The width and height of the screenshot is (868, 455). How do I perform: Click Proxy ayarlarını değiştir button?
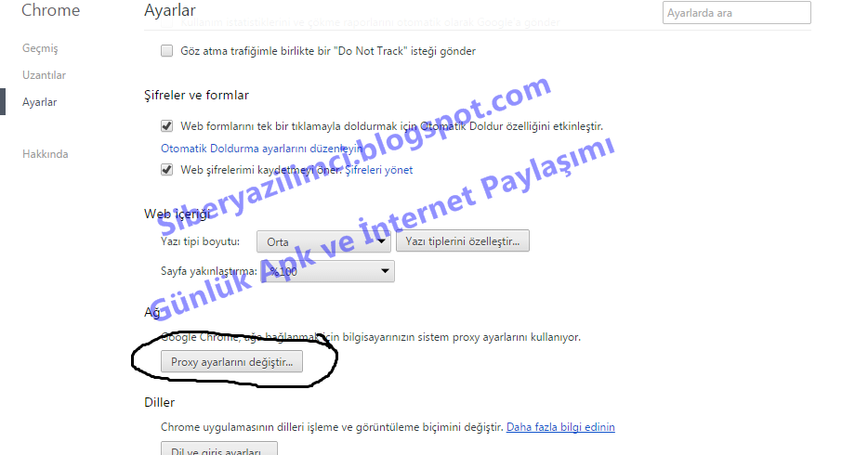231,361
